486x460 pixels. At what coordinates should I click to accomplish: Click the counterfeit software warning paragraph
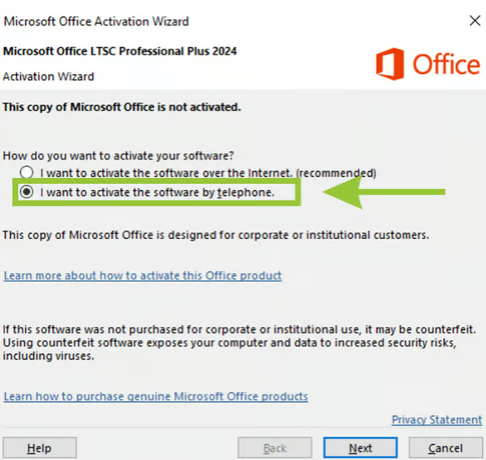[239, 343]
